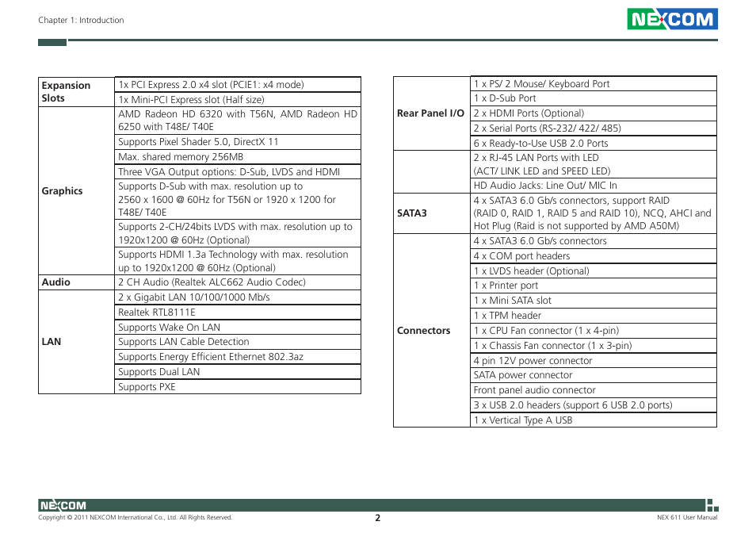756x533 pixels.
Task: Select '1 x PS/ 2 Mouse/ Keyboard Port'
Action: 594,83
